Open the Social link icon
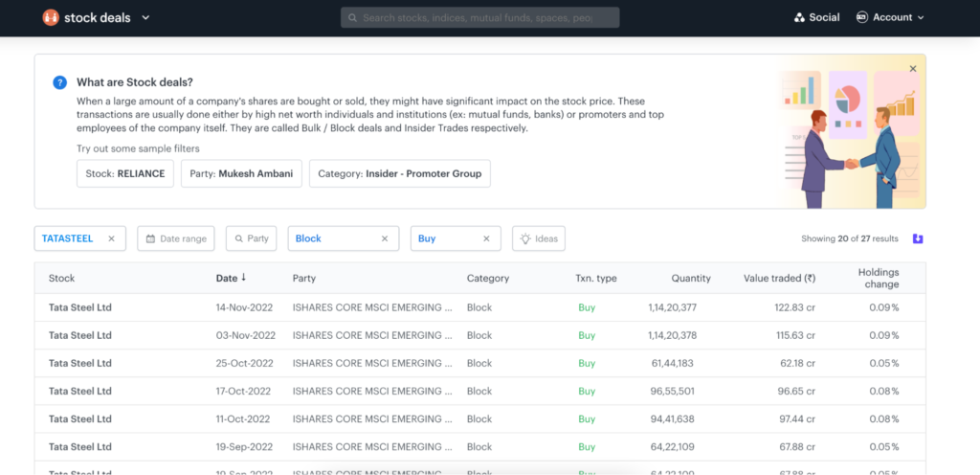This screenshot has height=475, width=980. [x=799, y=17]
